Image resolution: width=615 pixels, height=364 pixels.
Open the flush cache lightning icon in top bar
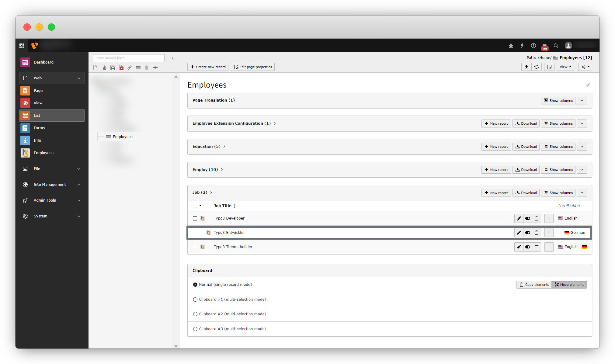tap(522, 46)
